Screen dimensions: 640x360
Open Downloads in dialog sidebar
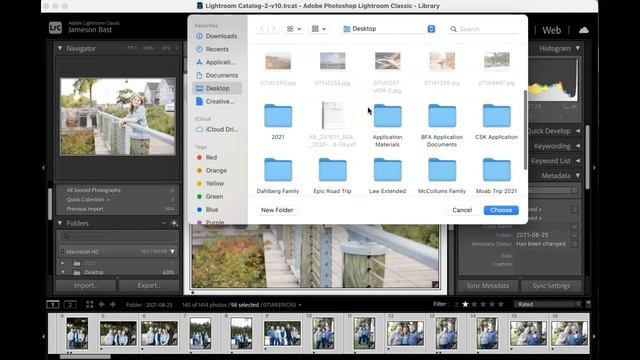[217, 36]
